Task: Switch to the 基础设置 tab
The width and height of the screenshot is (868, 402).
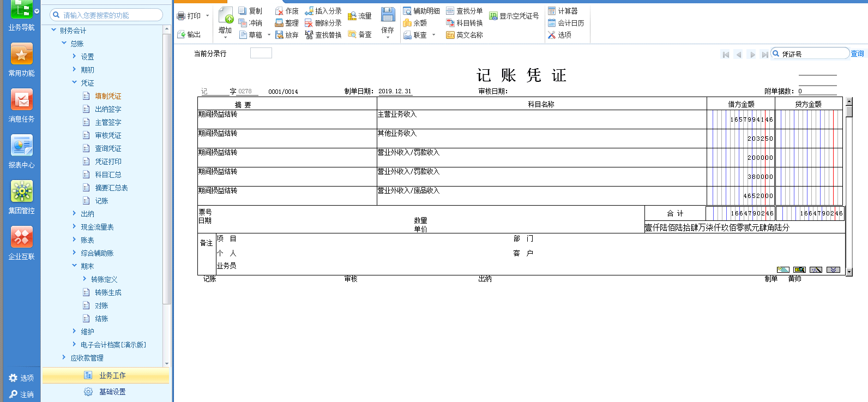Action: point(105,392)
